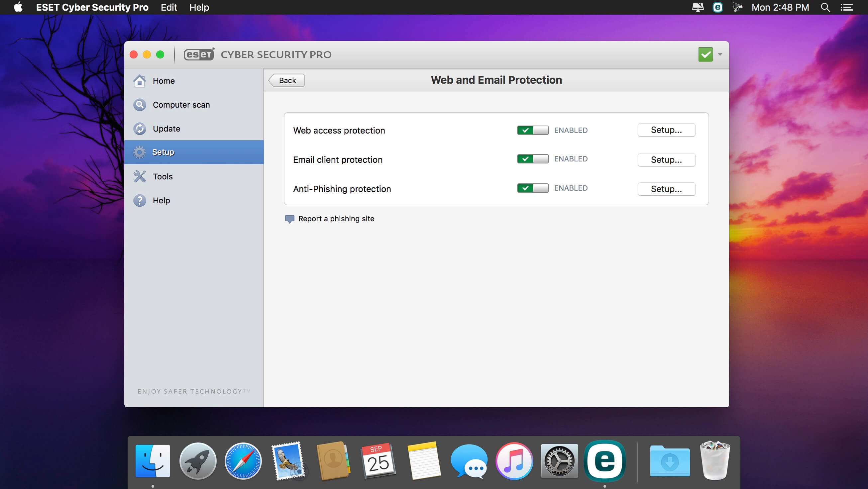Click the Home house icon in sidebar
This screenshot has height=489, width=868.
(140, 81)
